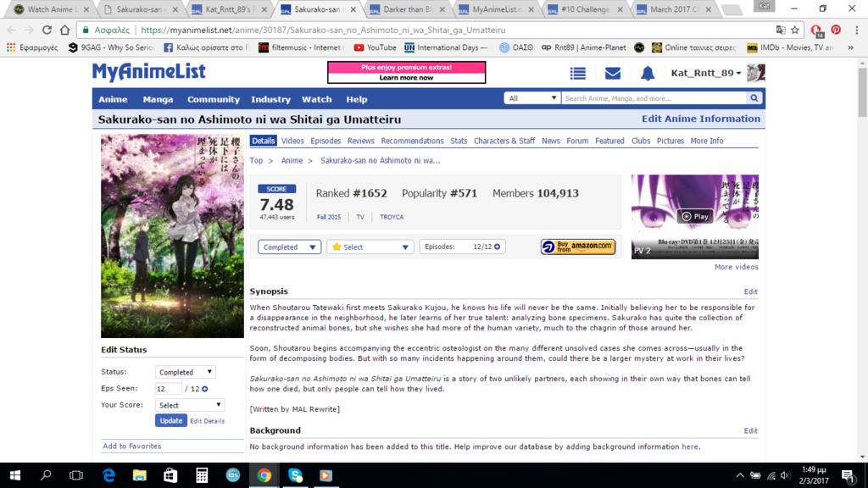Open the Apps bookmarks shortcut
Image resolution: width=868 pixels, height=488 pixels.
pos(31,47)
